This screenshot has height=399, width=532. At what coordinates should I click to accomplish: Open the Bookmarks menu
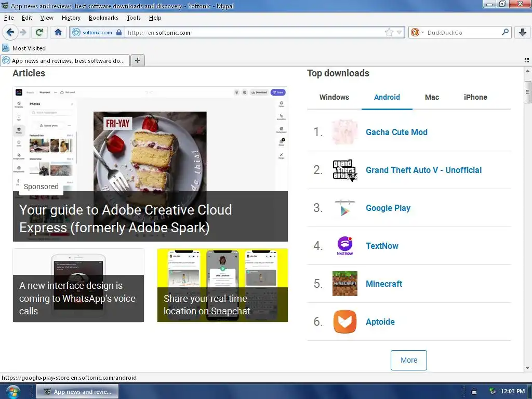103,18
